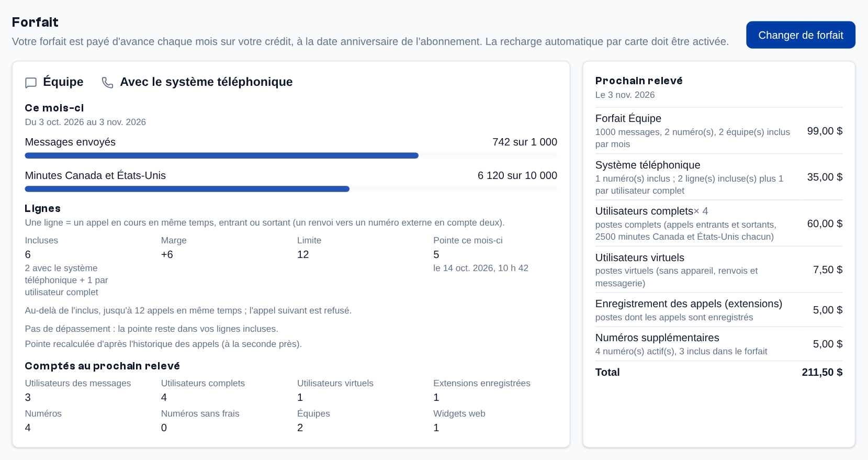The width and height of the screenshot is (868, 460).
Task: Click the chat bubble icon beside Équipe
Action: [x=31, y=83]
